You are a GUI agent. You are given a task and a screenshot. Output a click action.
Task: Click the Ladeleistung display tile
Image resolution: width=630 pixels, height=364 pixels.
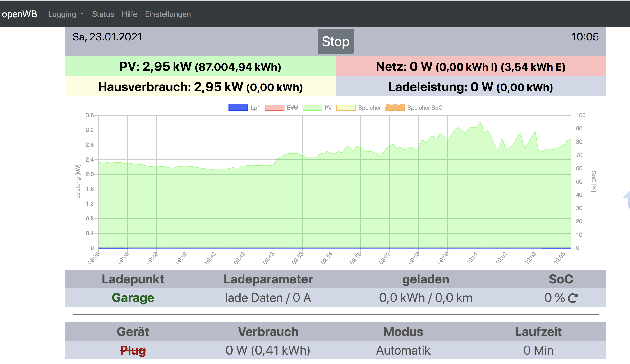(x=470, y=87)
